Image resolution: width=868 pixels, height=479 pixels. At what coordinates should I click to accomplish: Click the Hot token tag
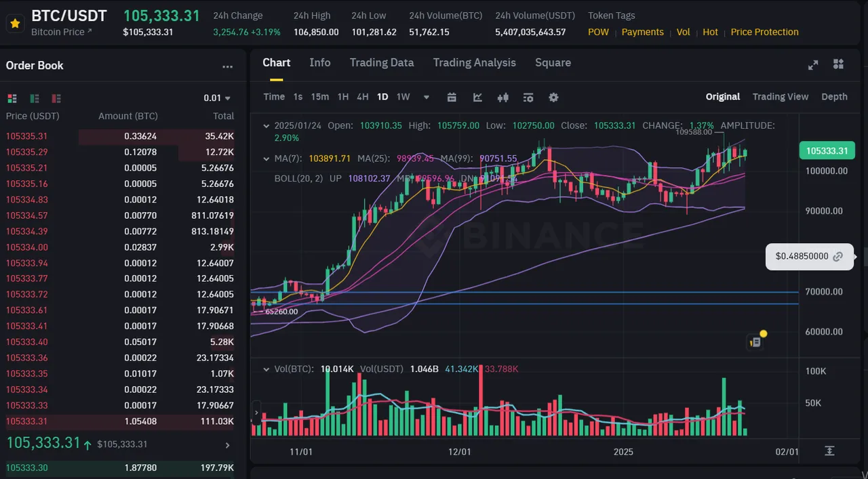[x=710, y=32]
